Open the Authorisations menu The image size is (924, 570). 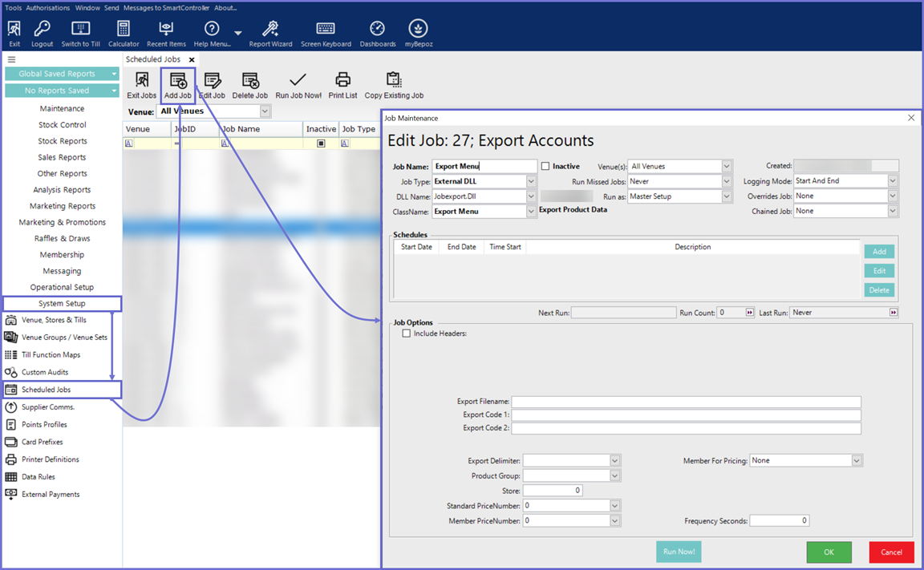click(x=48, y=8)
